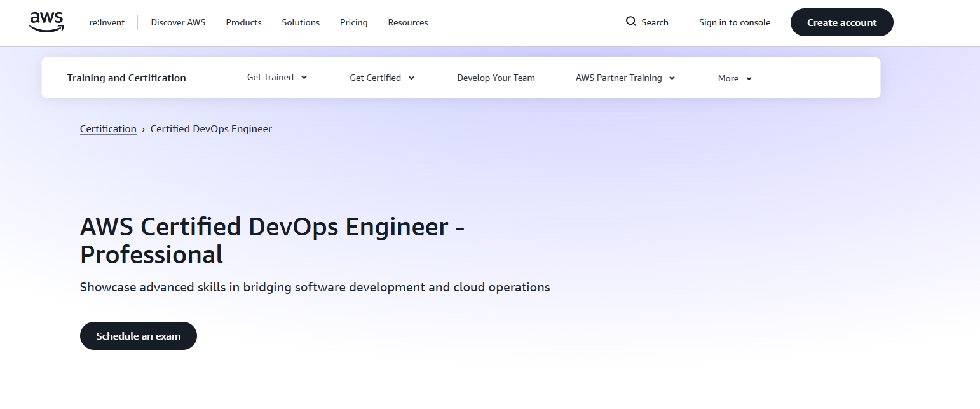Click the AWS Certified DevOps Engineer heading
The width and height of the screenshot is (980, 409).
[x=272, y=240]
